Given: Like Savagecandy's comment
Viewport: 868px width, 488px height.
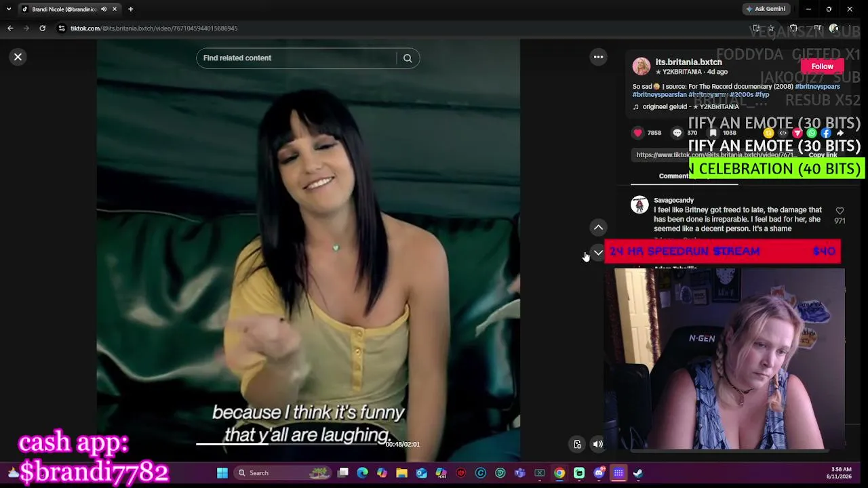Looking at the screenshot, I should 840,211.
